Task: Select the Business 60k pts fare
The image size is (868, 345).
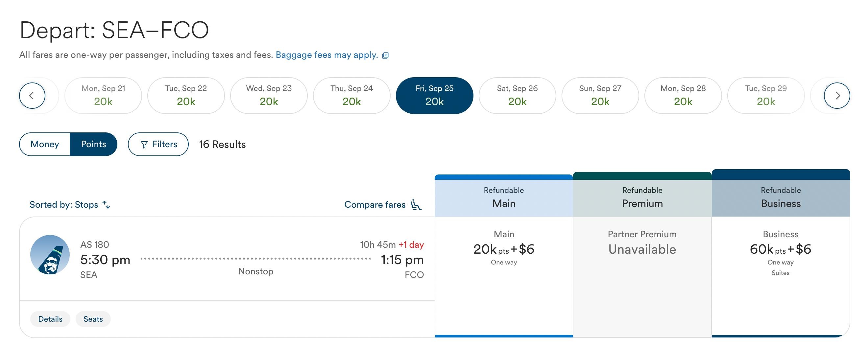Action: pyautogui.click(x=781, y=250)
